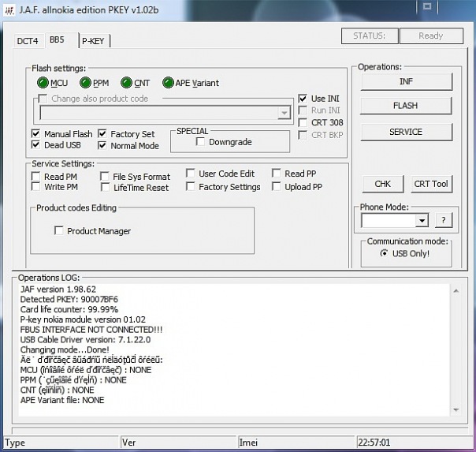
Task: Click the SERVICE button
Action: click(406, 132)
